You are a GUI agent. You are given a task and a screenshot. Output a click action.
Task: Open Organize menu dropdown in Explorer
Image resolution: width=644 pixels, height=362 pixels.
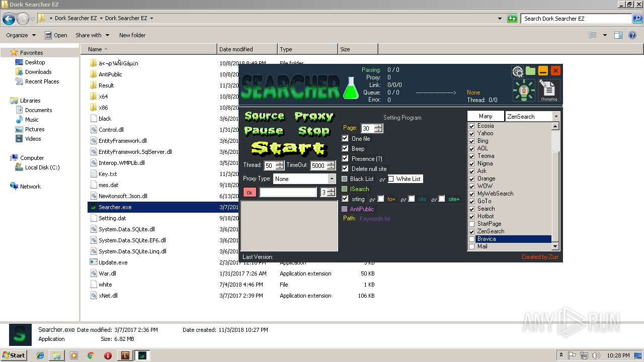(21, 35)
